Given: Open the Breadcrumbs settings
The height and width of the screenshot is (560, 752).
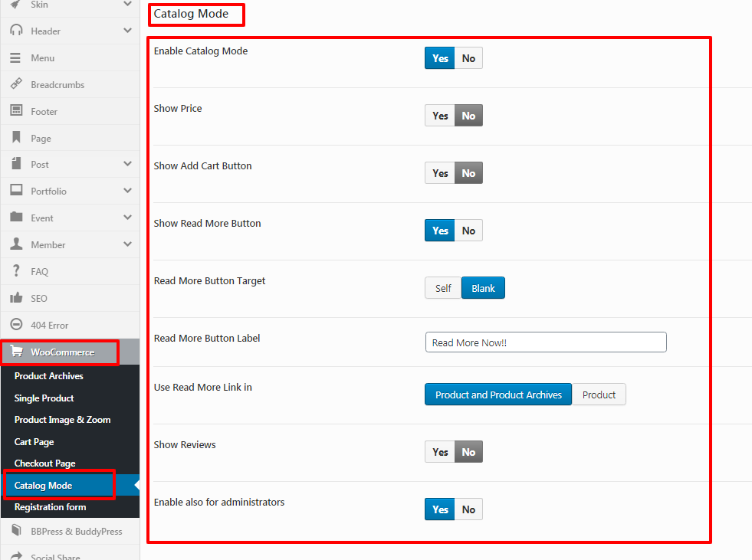Looking at the screenshot, I should pyautogui.click(x=70, y=84).
